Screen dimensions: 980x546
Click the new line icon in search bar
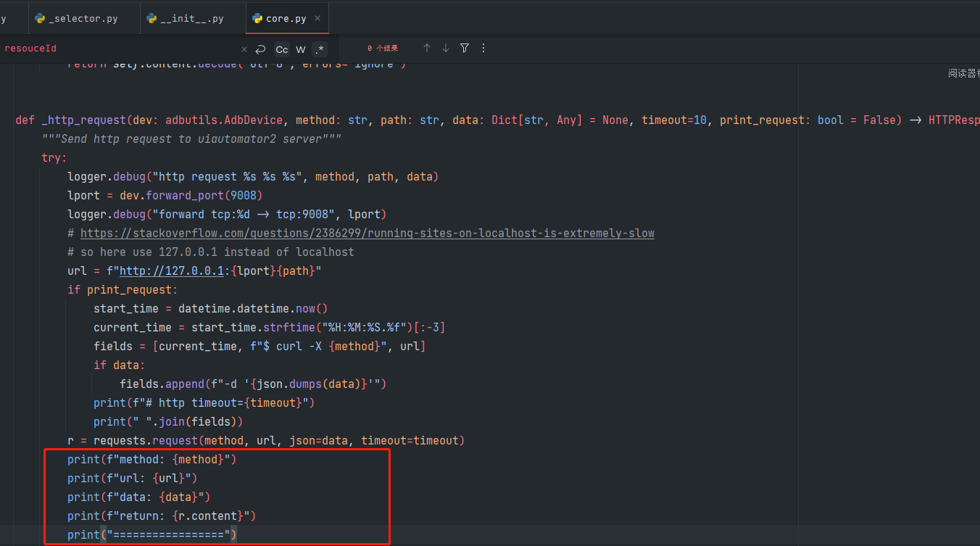[x=260, y=49]
